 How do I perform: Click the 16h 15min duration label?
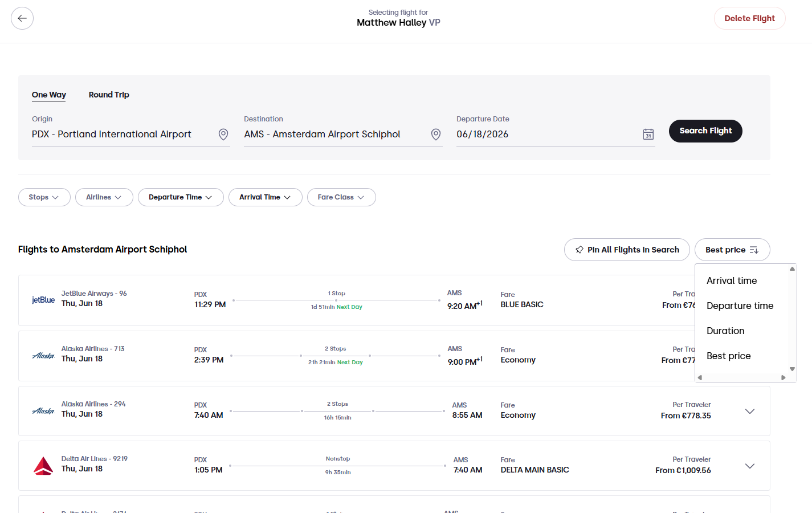[337, 418]
